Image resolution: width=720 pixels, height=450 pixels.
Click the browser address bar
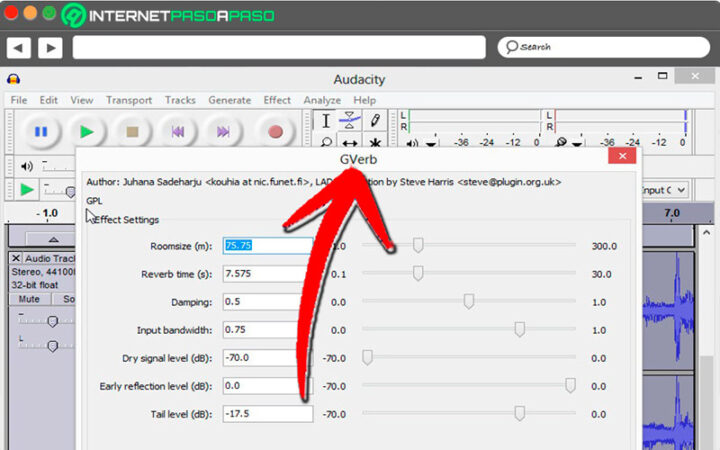(279, 47)
